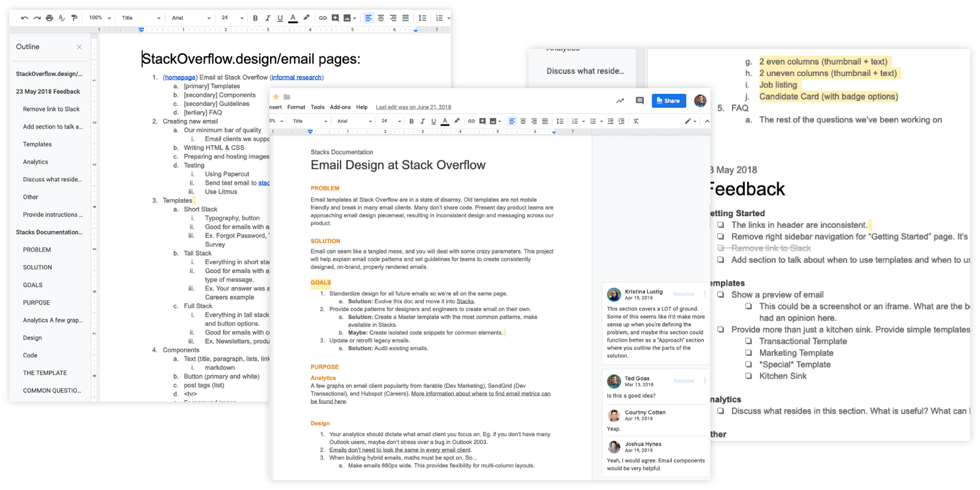Screen dimensions: 980x490
Task: Click the Share button
Action: pos(668,100)
